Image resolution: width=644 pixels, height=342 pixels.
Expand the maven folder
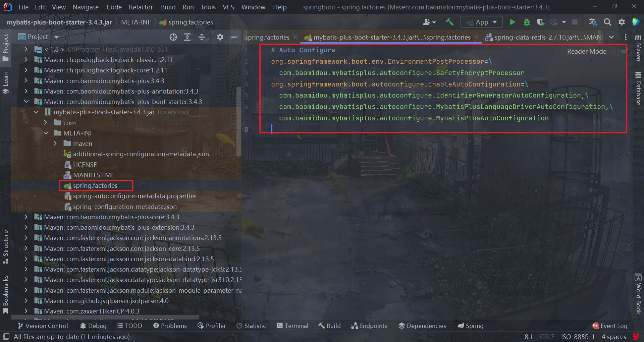point(55,144)
